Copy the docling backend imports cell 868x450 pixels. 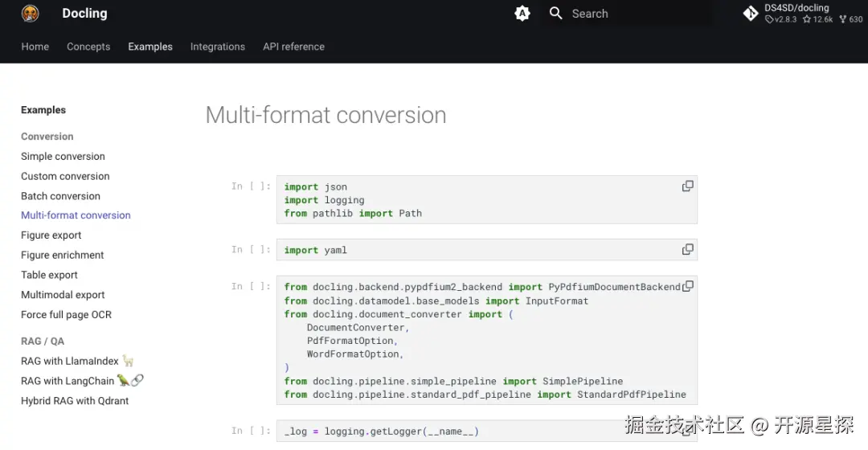(x=687, y=286)
